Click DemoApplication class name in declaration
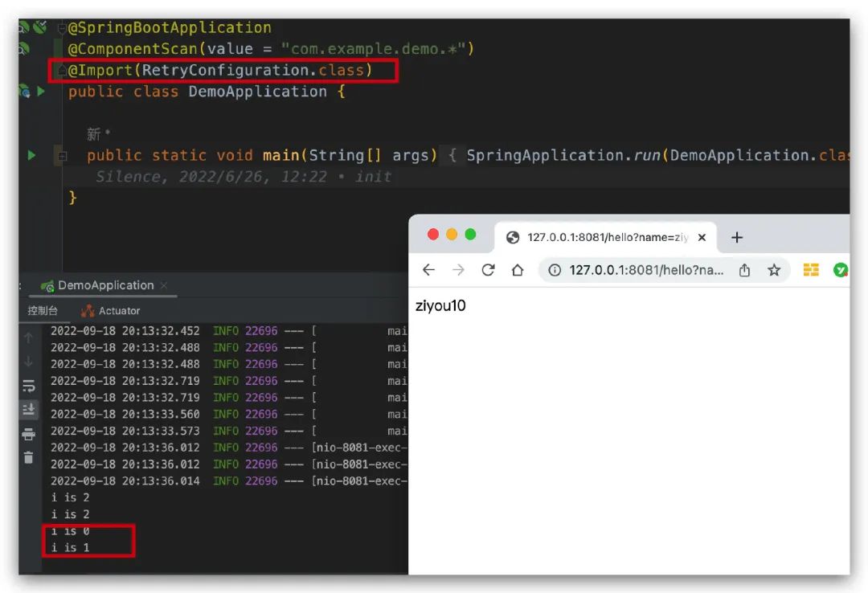This screenshot has height=593, width=868. tap(257, 92)
